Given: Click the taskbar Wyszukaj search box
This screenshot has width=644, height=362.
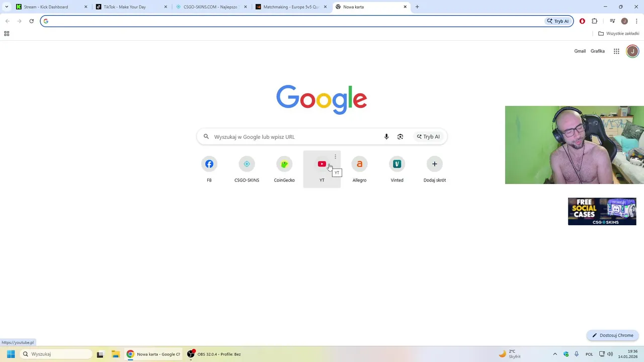Looking at the screenshot, I should point(55,354).
